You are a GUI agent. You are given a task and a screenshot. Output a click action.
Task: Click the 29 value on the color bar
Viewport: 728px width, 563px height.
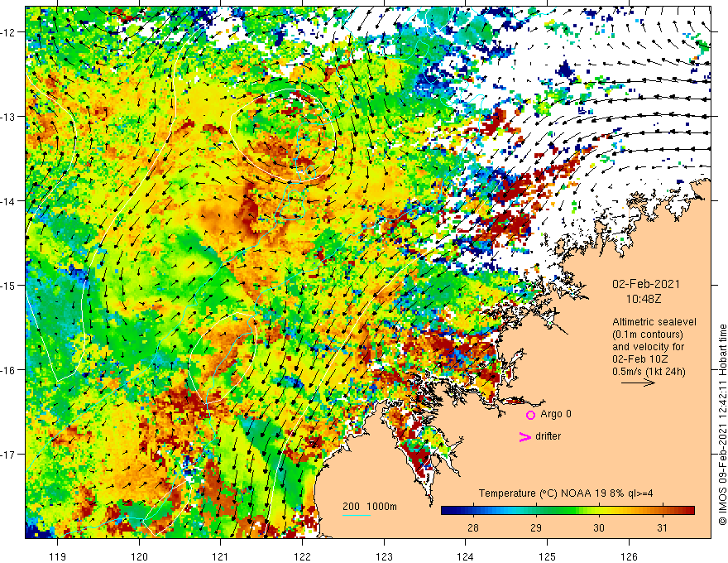tap(536, 527)
